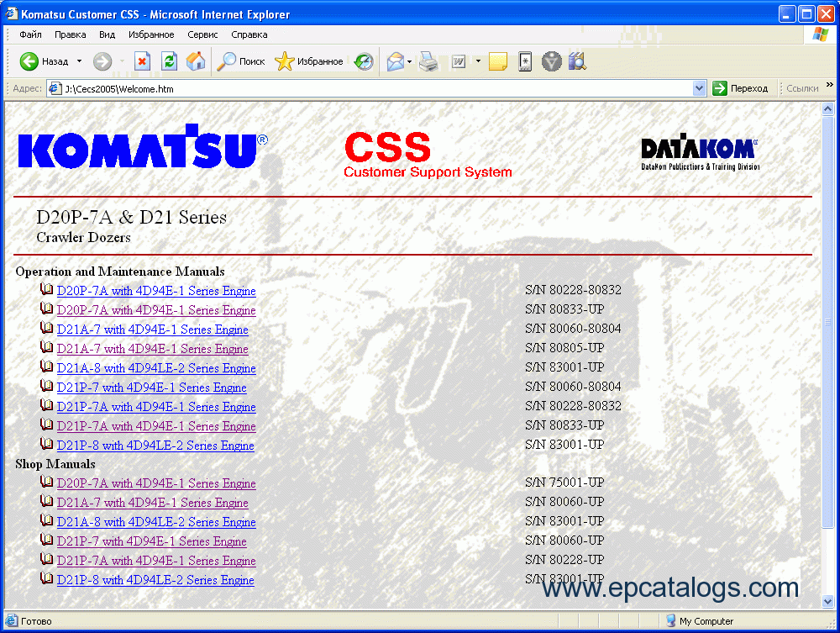The image size is (840, 633).
Task: Open D20P-7A O&M manual S/N 80228-80832
Action: point(156,291)
